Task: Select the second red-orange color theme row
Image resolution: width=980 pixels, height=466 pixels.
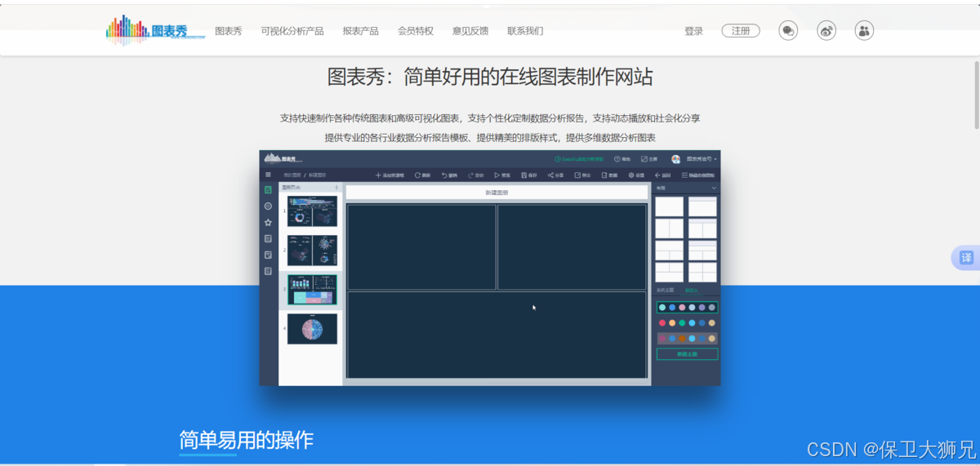Action: click(x=687, y=323)
